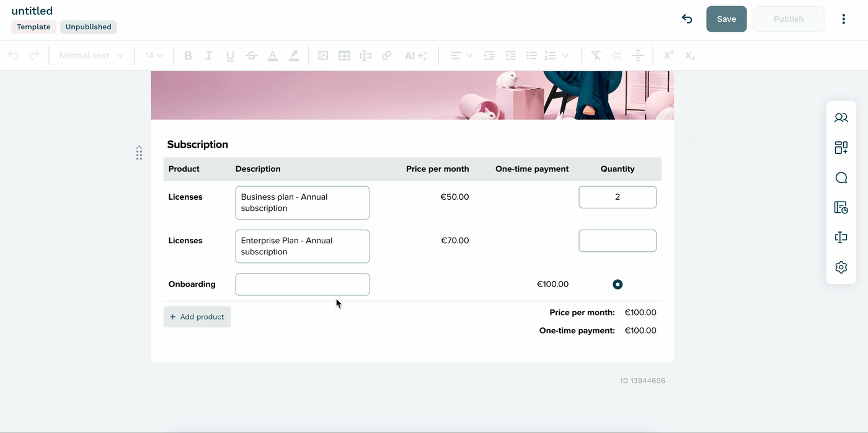Click the ID 13944606 label
The width and height of the screenshot is (868, 433).
[x=643, y=381]
